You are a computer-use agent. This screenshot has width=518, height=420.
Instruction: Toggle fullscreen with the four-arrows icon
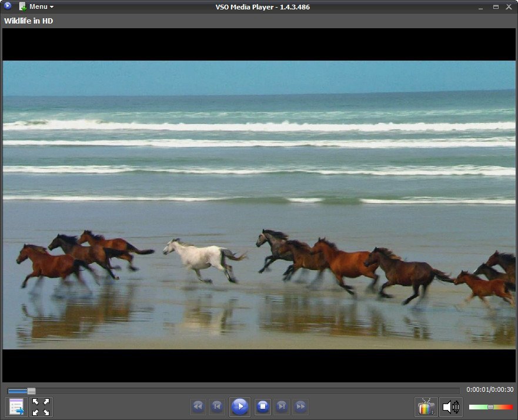click(40, 406)
